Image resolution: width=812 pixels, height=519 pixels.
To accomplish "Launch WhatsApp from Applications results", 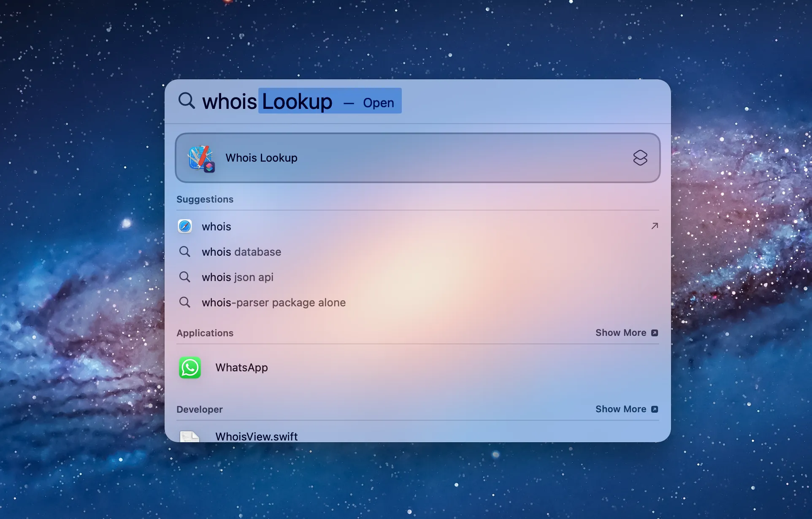I will point(241,368).
